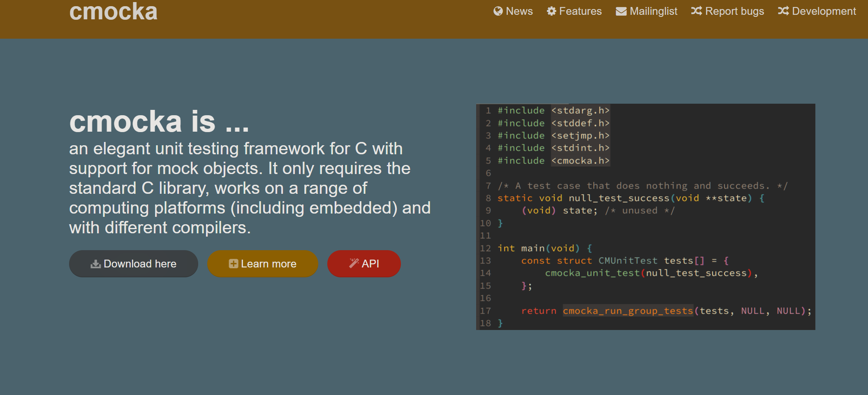868x395 pixels.
Task: Click the magic wand icon in API button
Action: (x=354, y=263)
